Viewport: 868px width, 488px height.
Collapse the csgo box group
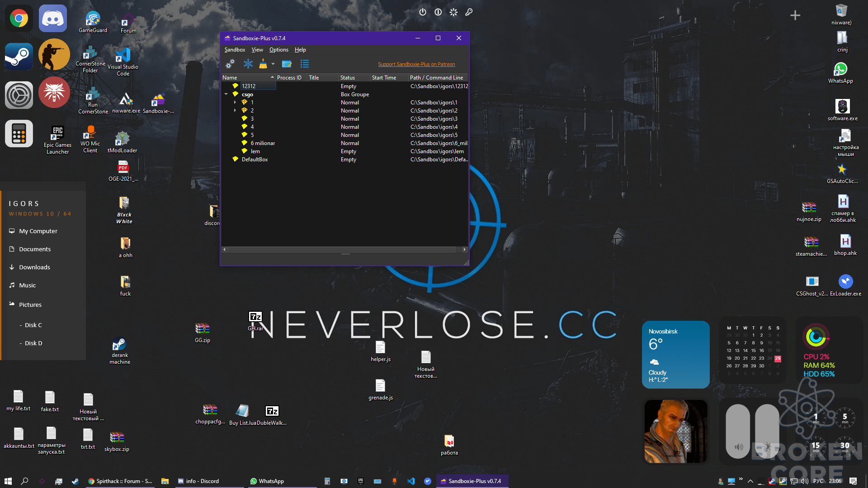coord(226,94)
